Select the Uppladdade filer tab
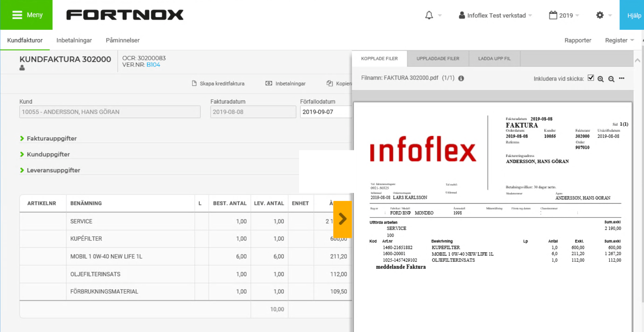644x332 pixels. (x=438, y=58)
